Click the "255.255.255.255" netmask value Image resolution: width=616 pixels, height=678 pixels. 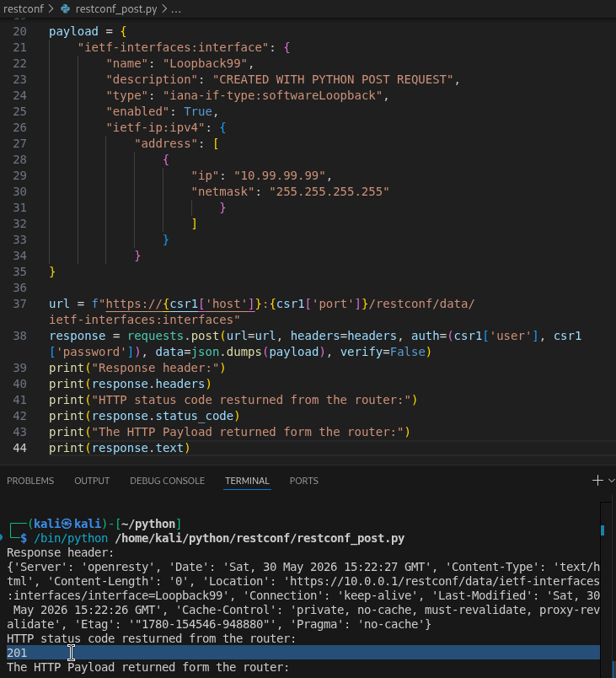329,191
